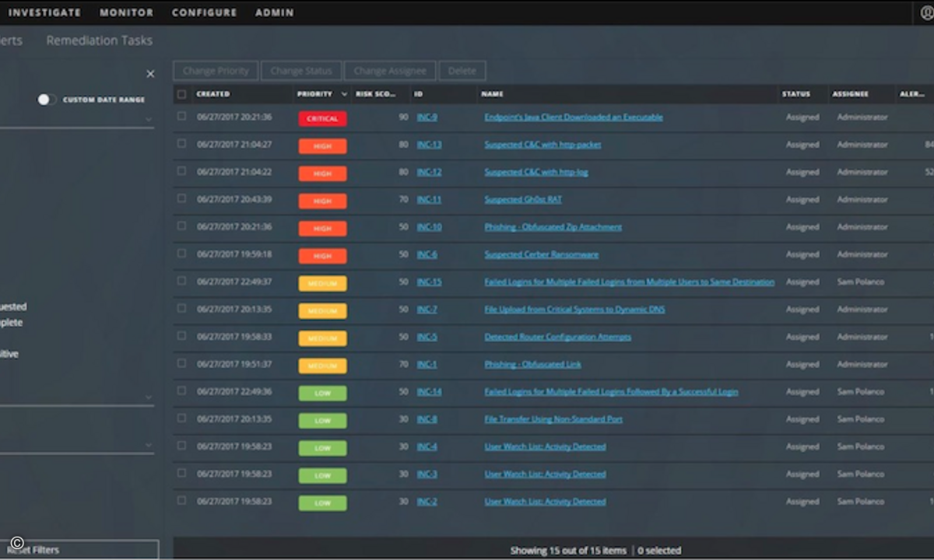Open incident link INC-10
The width and height of the screenshot is (934, 560).
(429, 227)
